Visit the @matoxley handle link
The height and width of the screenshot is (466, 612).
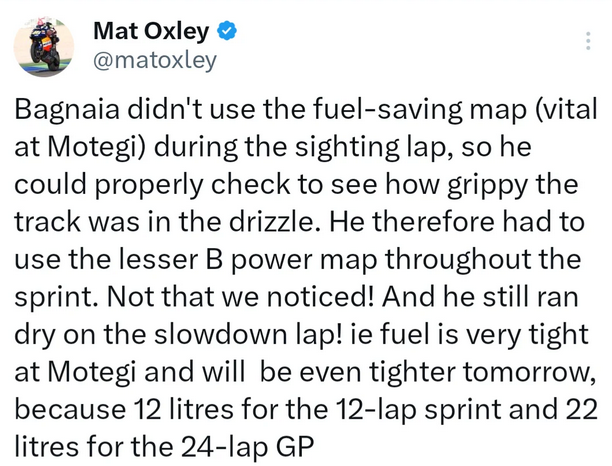pyautogui.click(x=155, y=60)
